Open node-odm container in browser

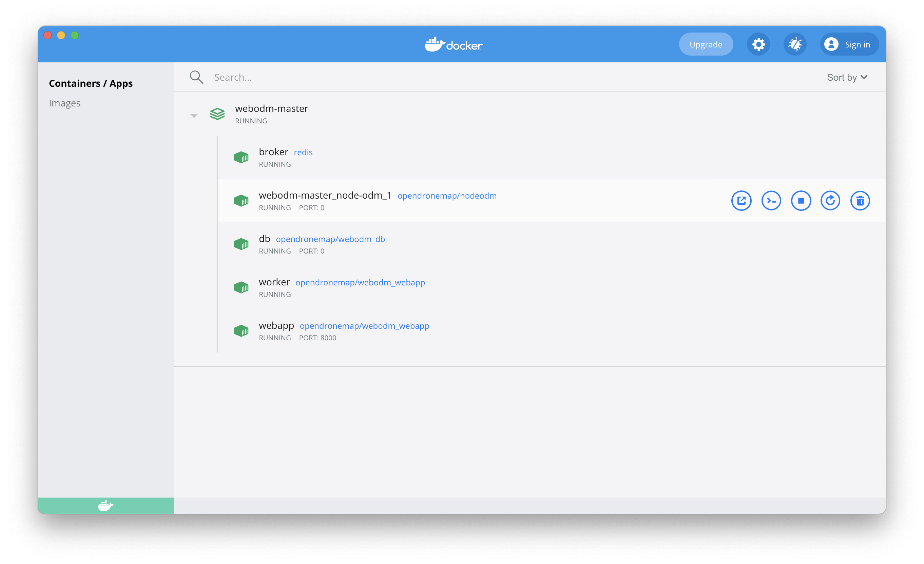pyautogui.click(x=741, y=201)
